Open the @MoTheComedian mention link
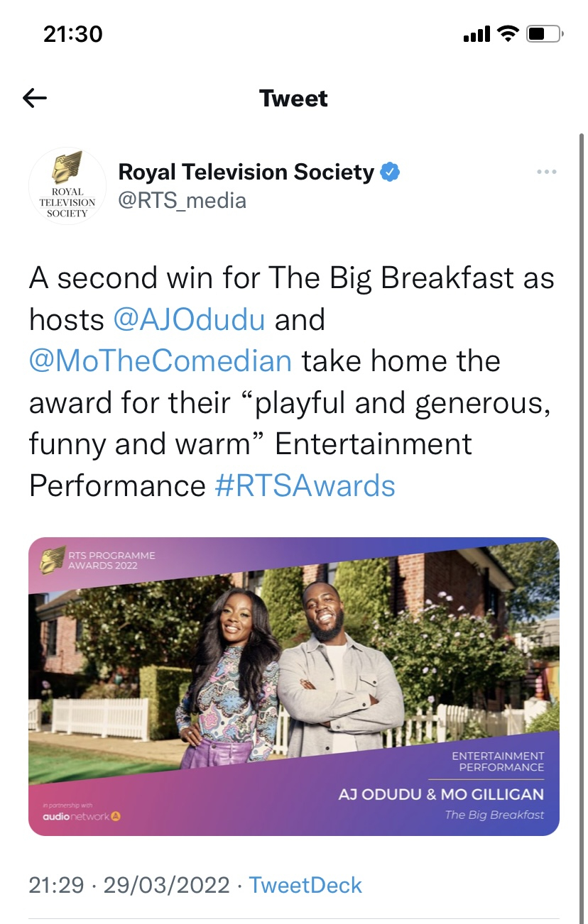Image resolution: width=588 pixels, height=924 pixels. tap(160, 361)
